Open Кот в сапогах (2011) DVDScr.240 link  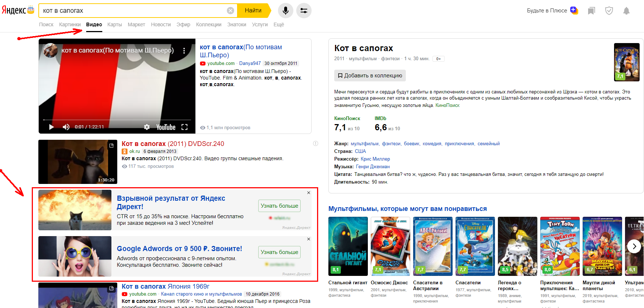pyautogui.click(x=173, y=144)
